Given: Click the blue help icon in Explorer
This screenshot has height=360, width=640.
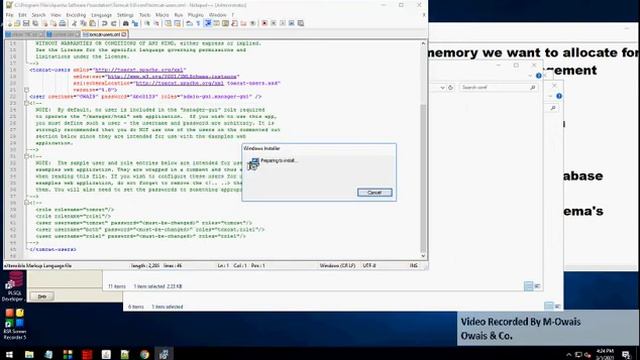Looking at the screenshot, I should (539, 76).
